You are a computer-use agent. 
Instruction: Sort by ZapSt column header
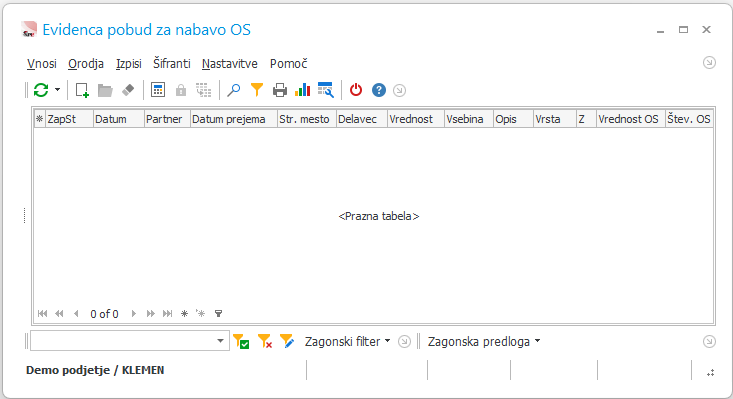(x=69, y=119)
